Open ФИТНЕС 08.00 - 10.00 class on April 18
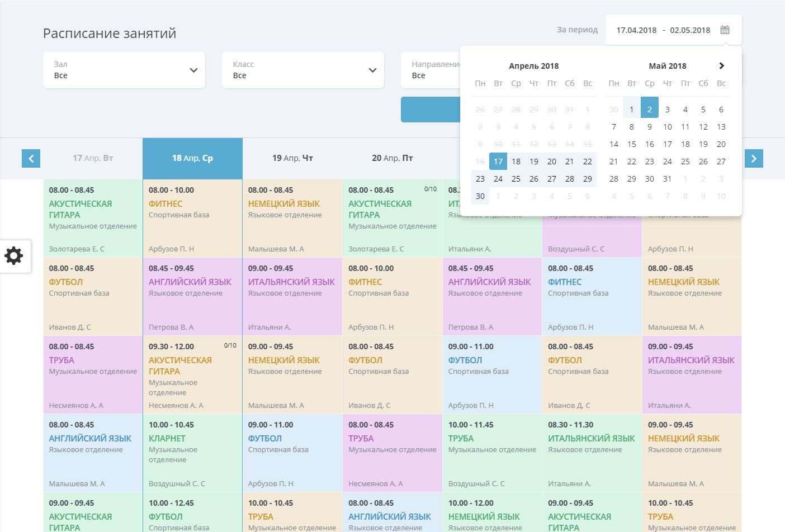 pyautogui.click(x=192, y=218)
